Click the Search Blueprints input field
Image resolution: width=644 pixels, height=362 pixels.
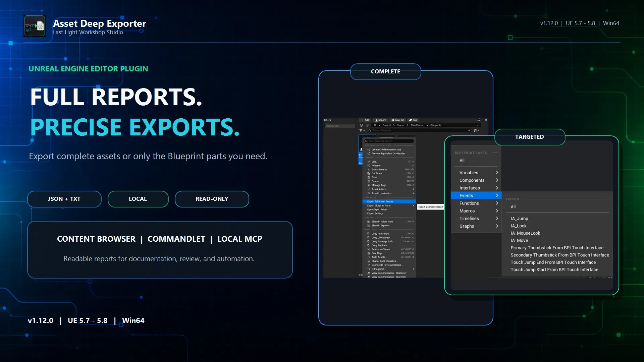(x=419, y=130)
